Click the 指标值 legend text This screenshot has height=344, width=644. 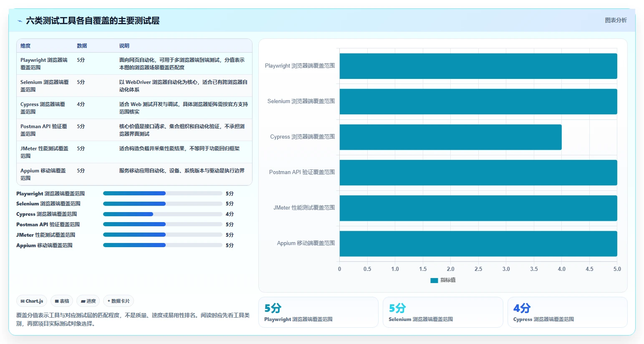pos(448,280)
